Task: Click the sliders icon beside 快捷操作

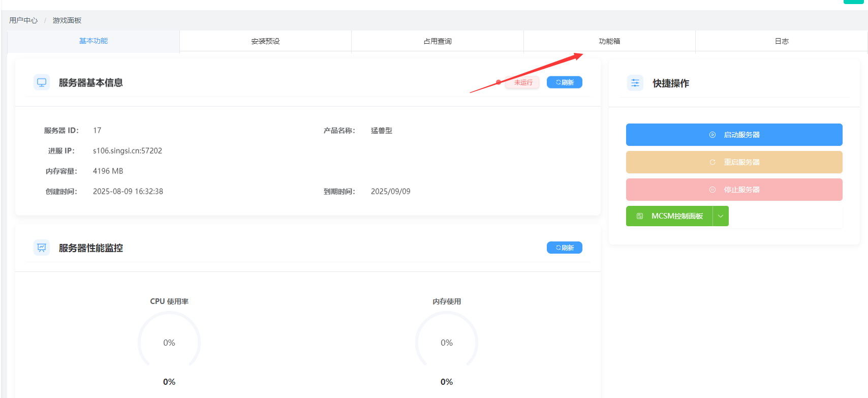Action: click(635, 83)
